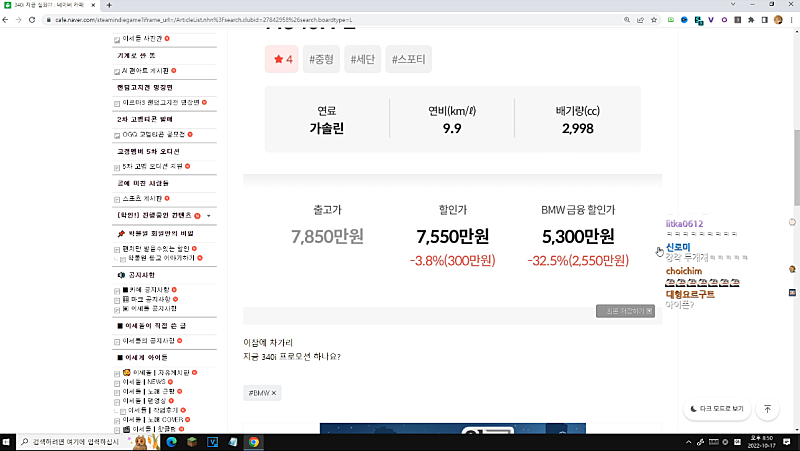Click the 원본 저장하기 button
800x451 pixels.
pos(626,311)
